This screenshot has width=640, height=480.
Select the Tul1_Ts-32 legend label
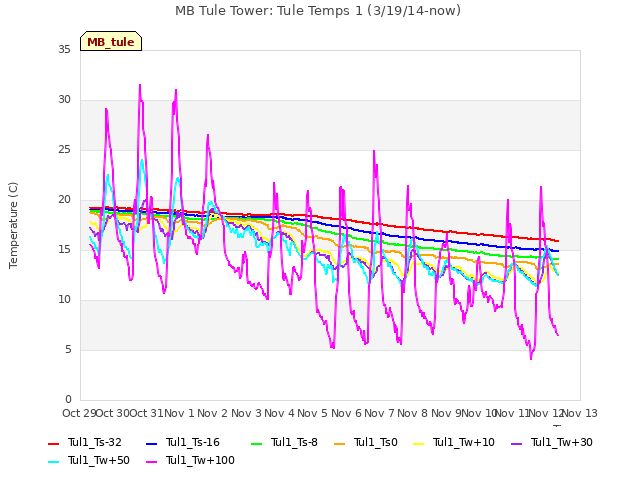(x=95, y=442)
